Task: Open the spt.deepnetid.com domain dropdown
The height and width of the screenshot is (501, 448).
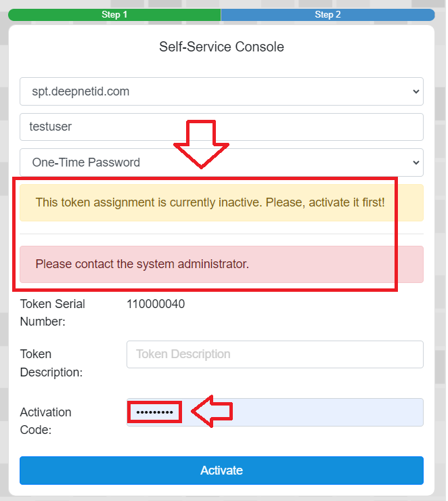Action: (x=221, y=91)
